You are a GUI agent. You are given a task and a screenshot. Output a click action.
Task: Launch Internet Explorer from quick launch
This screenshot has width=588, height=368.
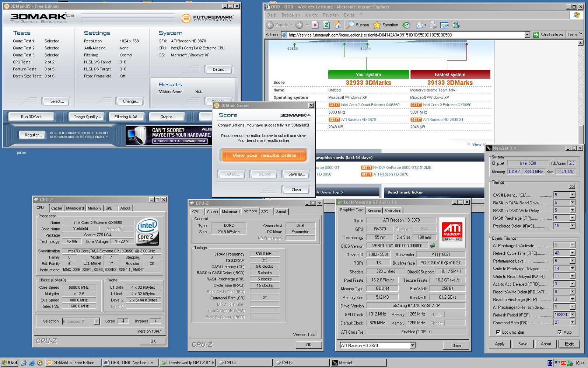(x=32, y=363)
